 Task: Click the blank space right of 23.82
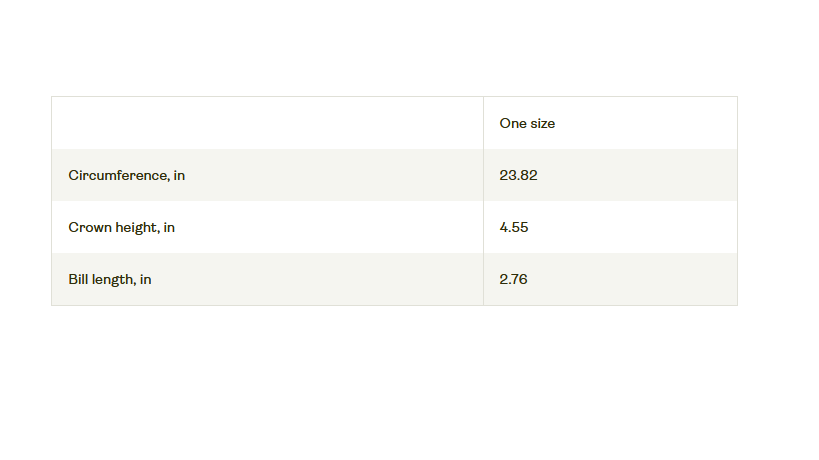(640, 175)
